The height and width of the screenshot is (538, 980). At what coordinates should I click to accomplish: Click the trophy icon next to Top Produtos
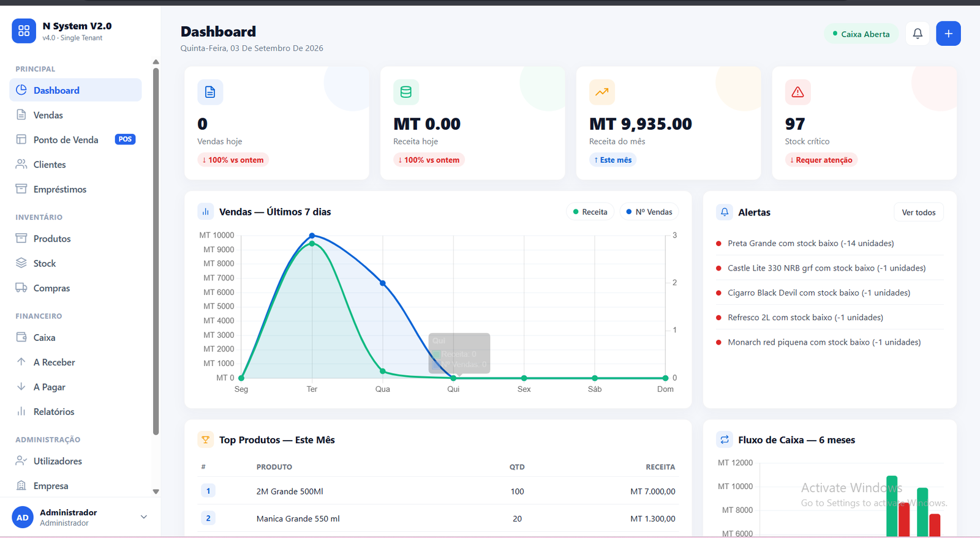205,439
